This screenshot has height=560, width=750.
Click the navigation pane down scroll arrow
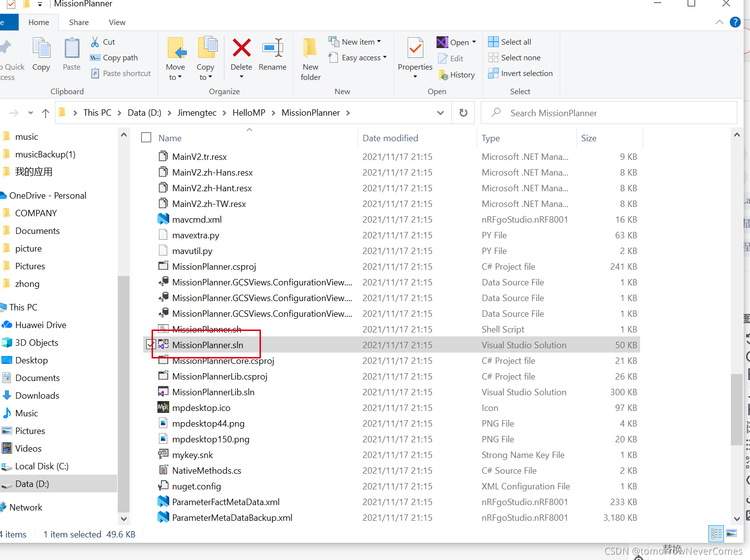pos(124,518)
